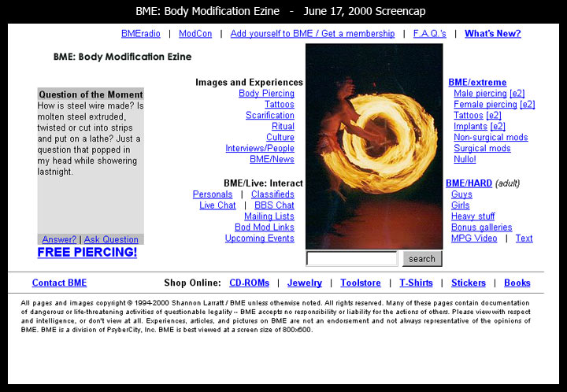Go to the ModCon page
567x392 pixels.
pyautogui.click(x=195, y=34)
